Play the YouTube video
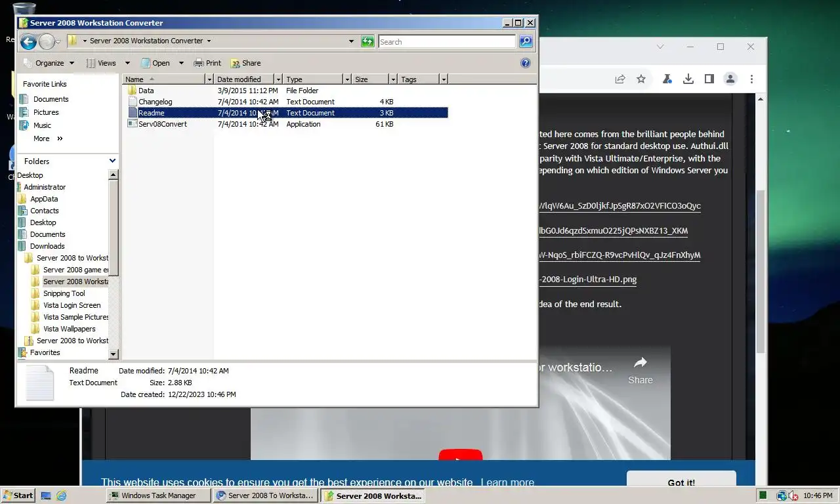 point(461,455)
